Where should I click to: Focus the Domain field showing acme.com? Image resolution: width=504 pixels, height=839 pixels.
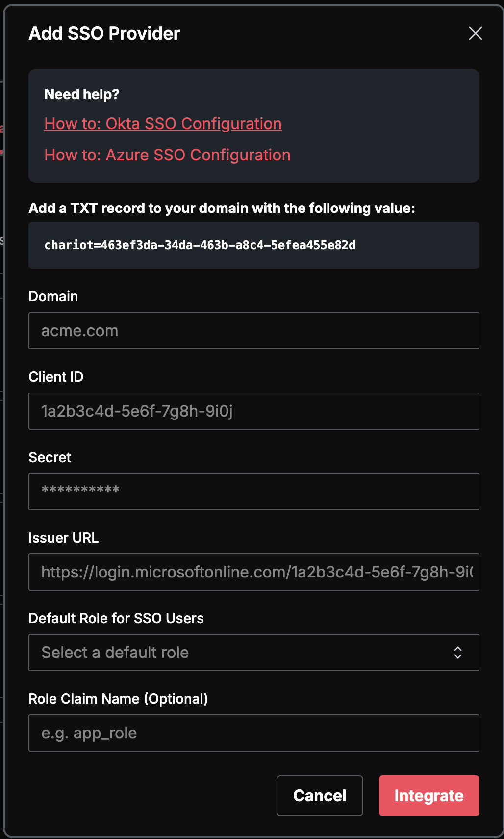tap(254, 331)
